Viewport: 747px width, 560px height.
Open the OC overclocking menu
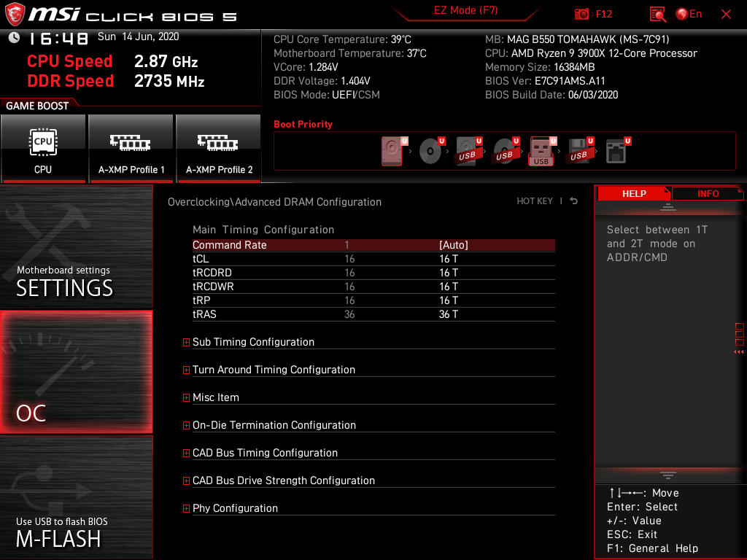coord(76,373)
